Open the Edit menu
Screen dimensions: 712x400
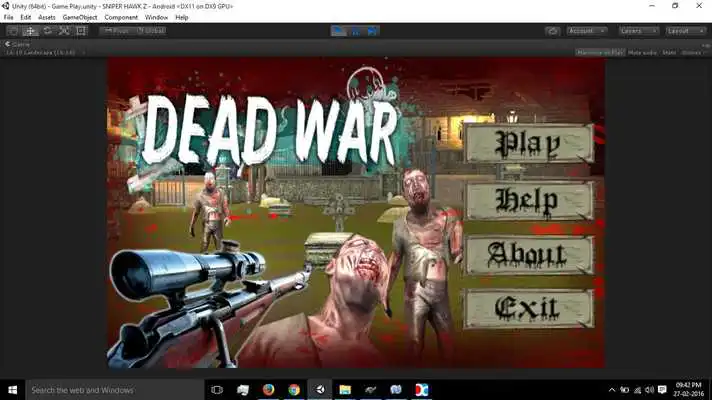tap(25, 17)
